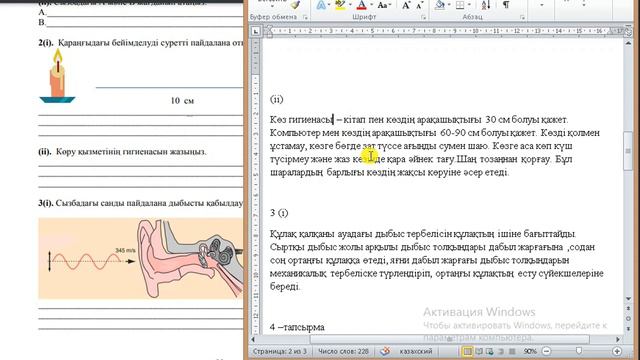
Task: Open the font color dropdown arrow
Action: [x=371, y=5]
